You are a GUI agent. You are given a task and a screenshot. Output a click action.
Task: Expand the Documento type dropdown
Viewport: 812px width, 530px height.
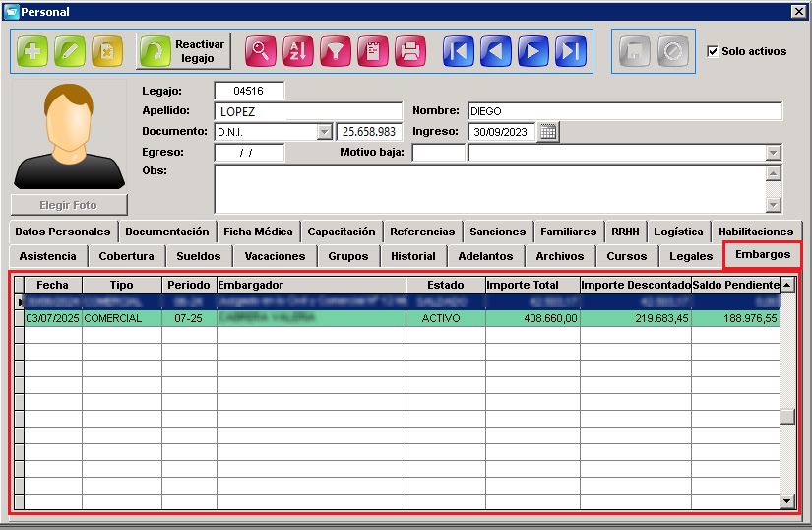[x=324, y=132]
